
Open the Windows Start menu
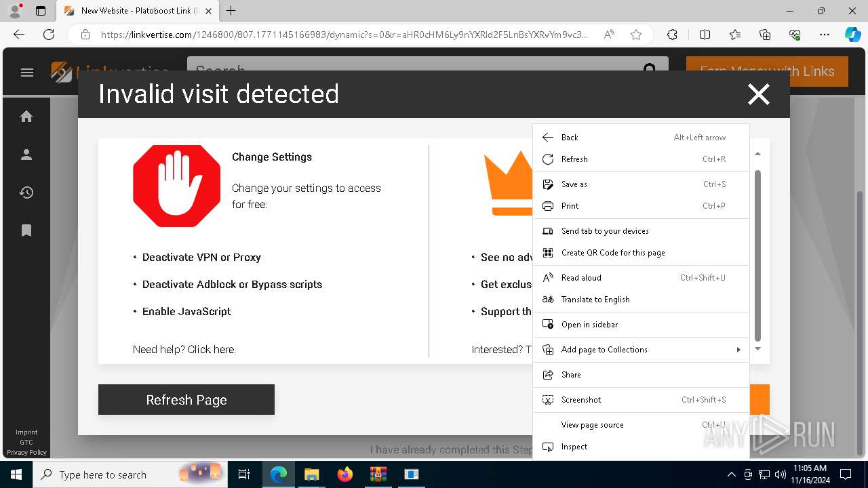16,474
